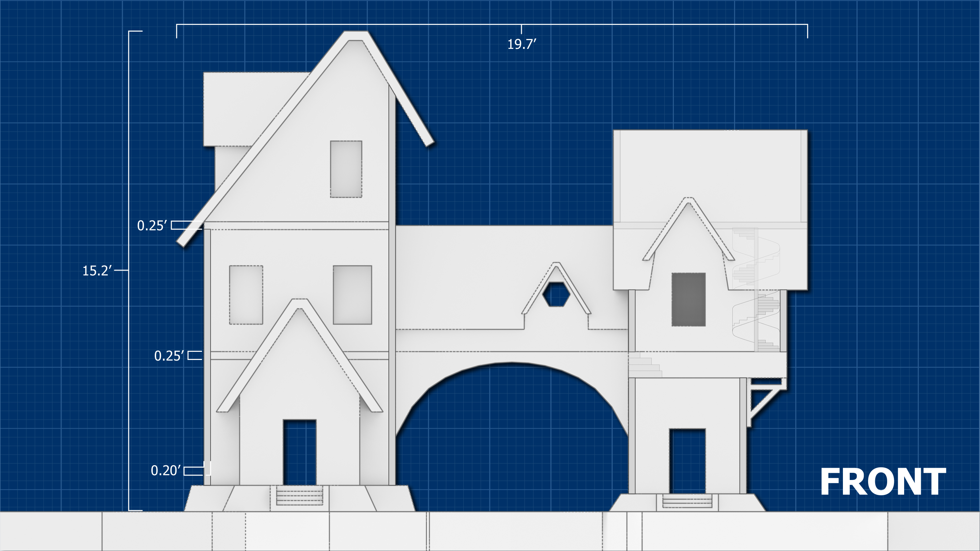Click the dark gray window on right tower

(688, 300)
